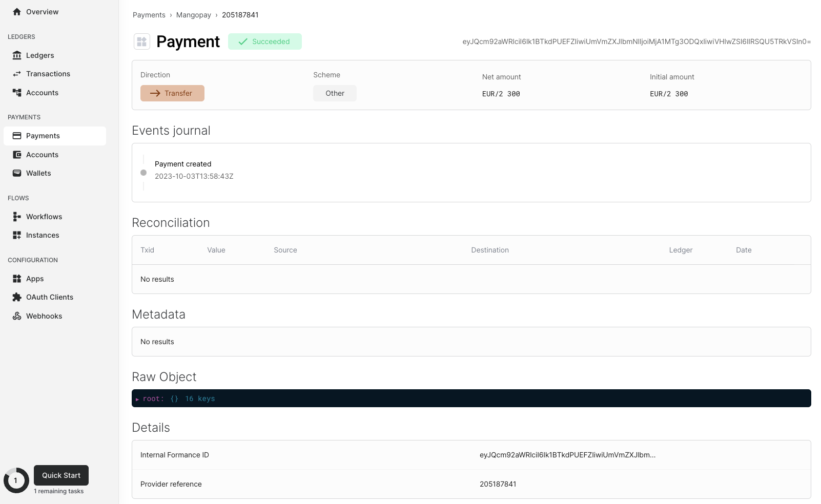Open Ledgers via the bank icon
Image resolution: width=821 pixels, height=504 pixels.
click(17, 55)
